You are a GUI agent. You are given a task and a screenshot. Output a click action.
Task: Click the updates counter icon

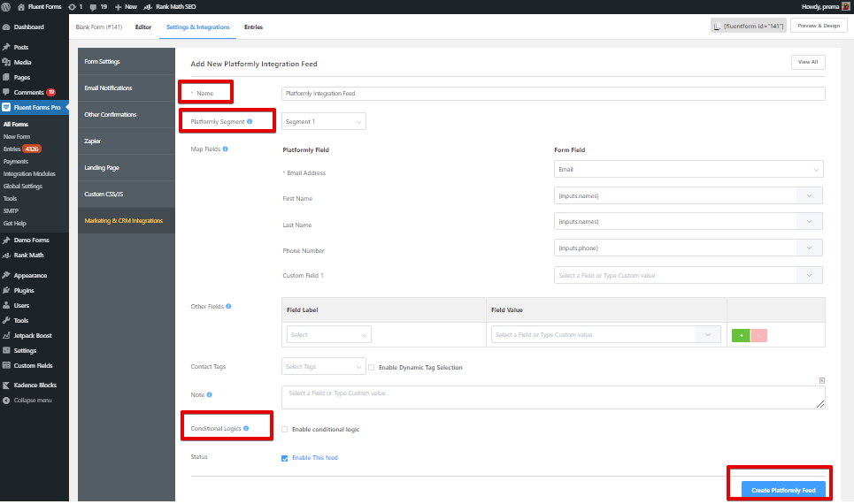(75, 6)
